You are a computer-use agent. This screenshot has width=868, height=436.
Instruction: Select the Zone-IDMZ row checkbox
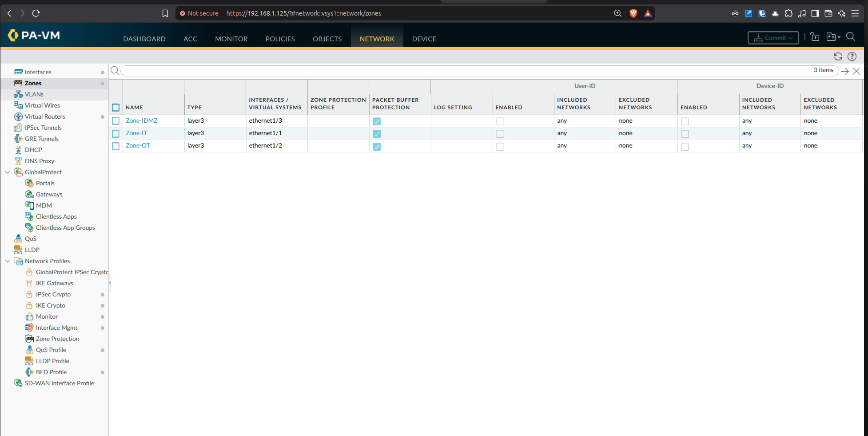tap(115, 121)
